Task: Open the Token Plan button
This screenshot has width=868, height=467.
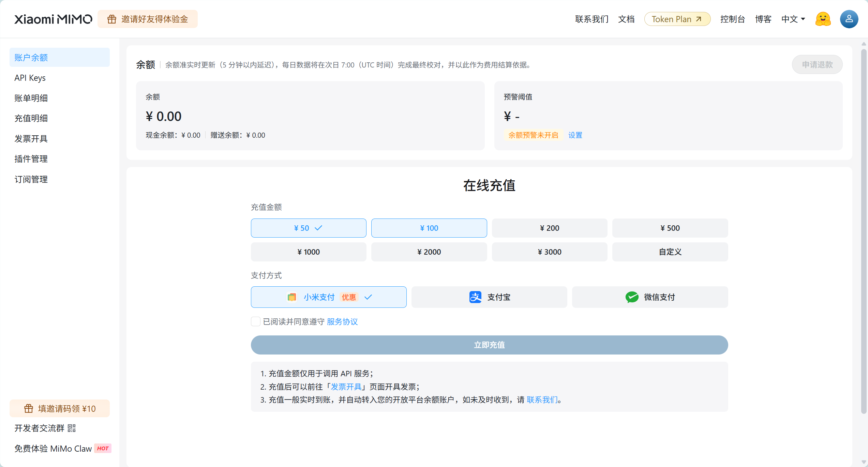Action: click(x=677, y=19)
